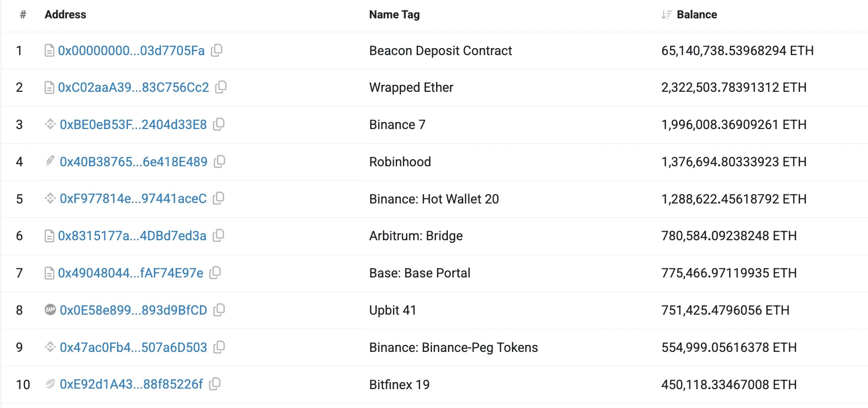Image resolution: width=868 pixels, height=408 pixels.
Task: Copy the Bitfinex 19 address
Action: coord(215,384)
